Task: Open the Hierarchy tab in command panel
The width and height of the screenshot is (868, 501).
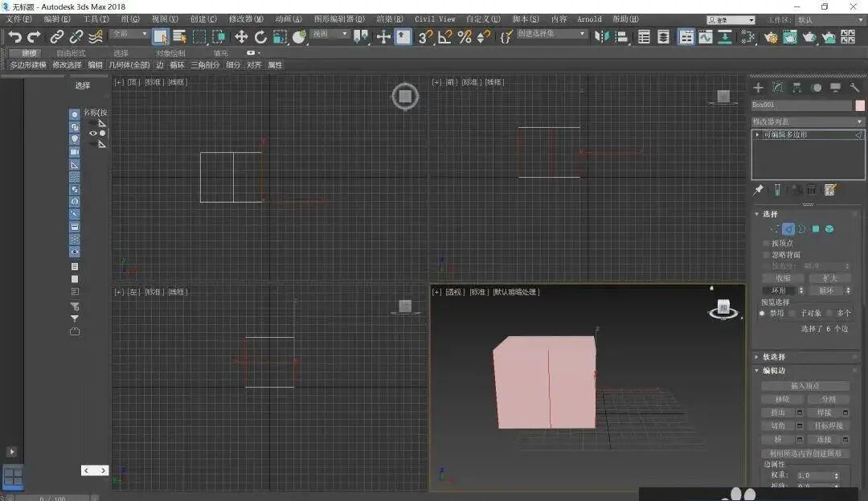Action: click(796, 88)
